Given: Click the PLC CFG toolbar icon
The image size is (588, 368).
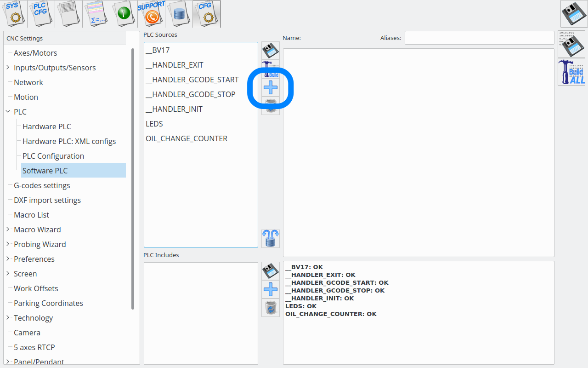Looking at the screenshot, I should point(41,14).
